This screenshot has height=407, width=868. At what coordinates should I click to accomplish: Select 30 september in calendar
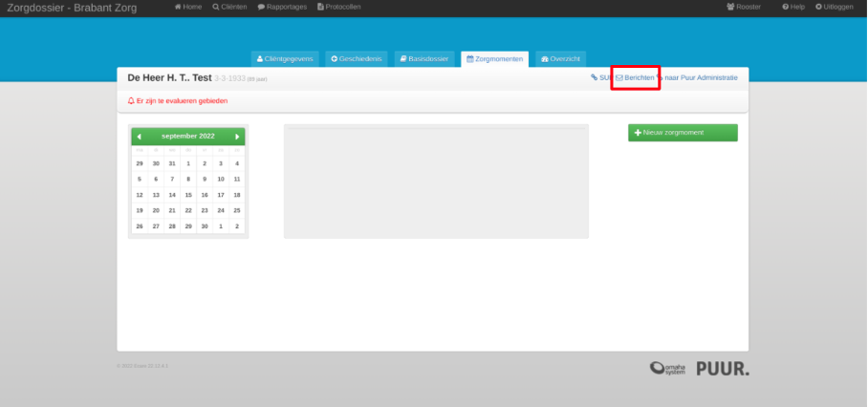click(205, 226)
